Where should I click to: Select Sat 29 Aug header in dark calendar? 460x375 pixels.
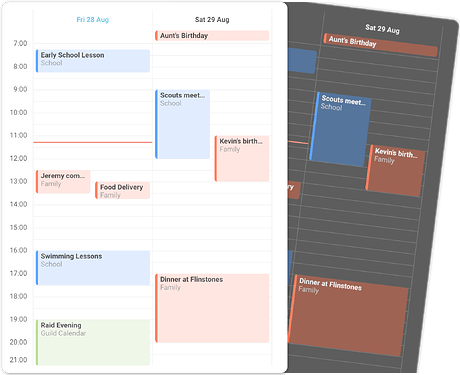click(x=382, y=29)
